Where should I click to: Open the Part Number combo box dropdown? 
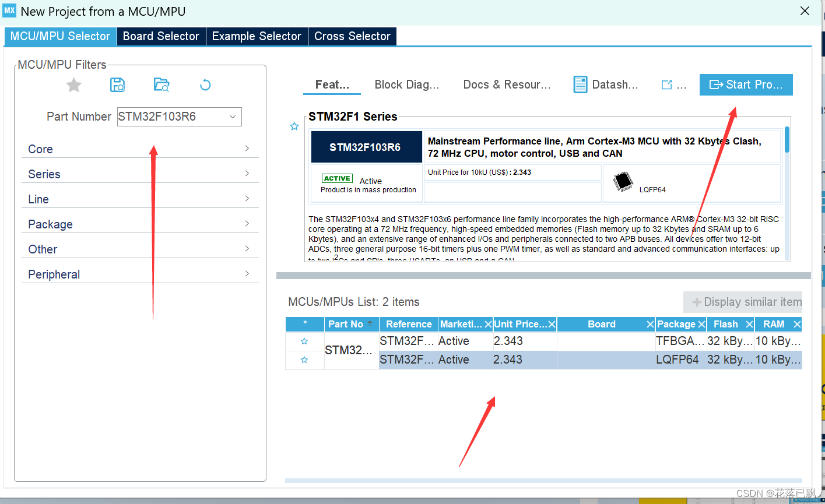233,117
